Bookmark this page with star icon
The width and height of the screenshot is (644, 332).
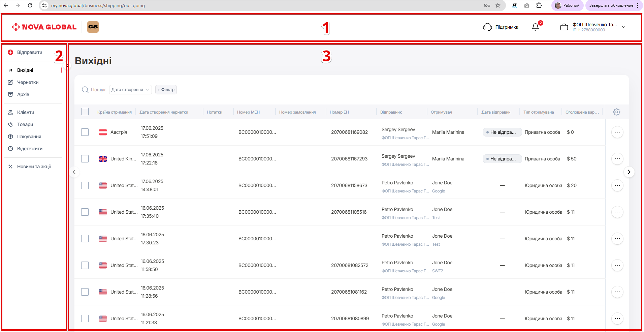tap(498, 5)
